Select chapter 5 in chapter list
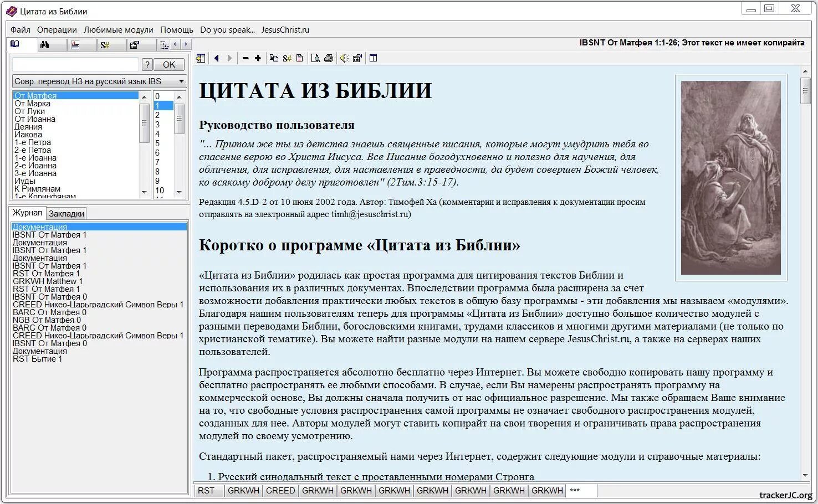The image size is (818, 504). 158,143
